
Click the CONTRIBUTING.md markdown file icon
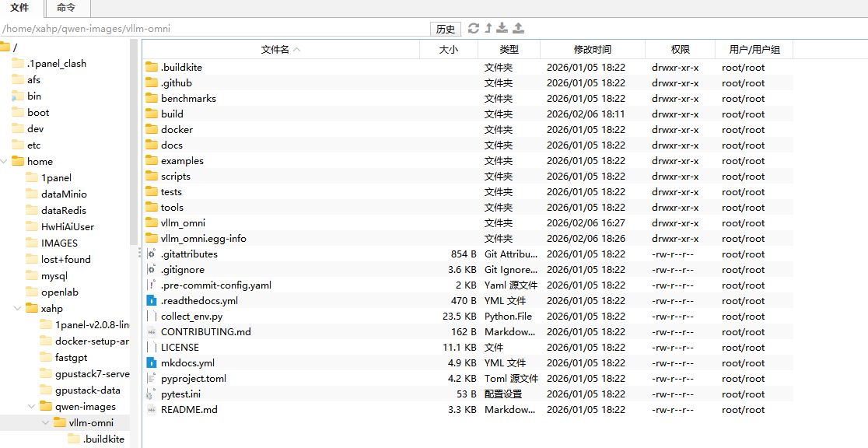pyautogui.click(x=152, y=331)
